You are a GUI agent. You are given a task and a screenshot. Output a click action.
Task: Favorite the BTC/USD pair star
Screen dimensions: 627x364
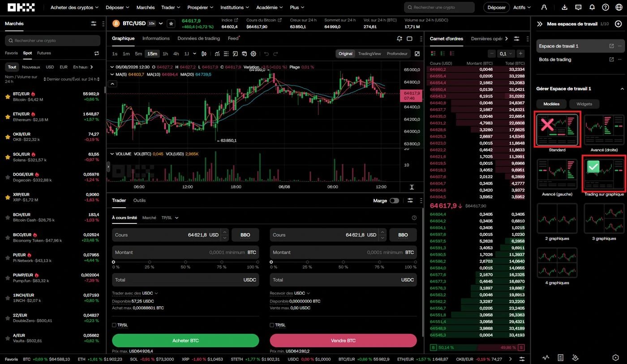[x=171, y=23]
